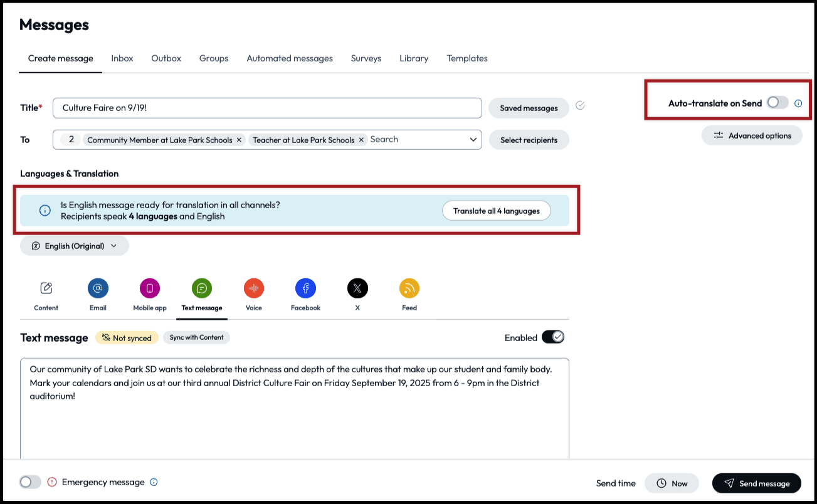Image resolution: width=817 pixels, height=504 pixels.
Task: Disable the Text message Enabled toggle
Action: tap(553, 337)
